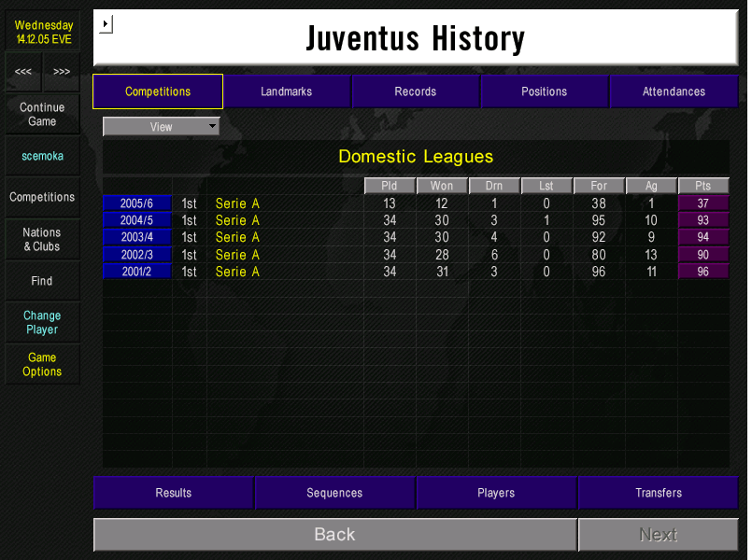Click the Lst column header
Screen dimensions: 752x560
pos(546,186)
